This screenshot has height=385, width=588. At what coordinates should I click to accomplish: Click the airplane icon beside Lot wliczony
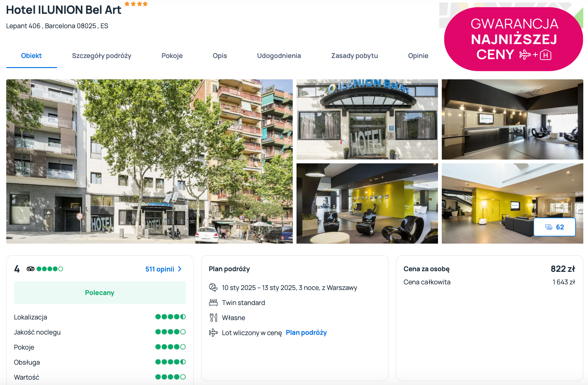coord(213,333)
